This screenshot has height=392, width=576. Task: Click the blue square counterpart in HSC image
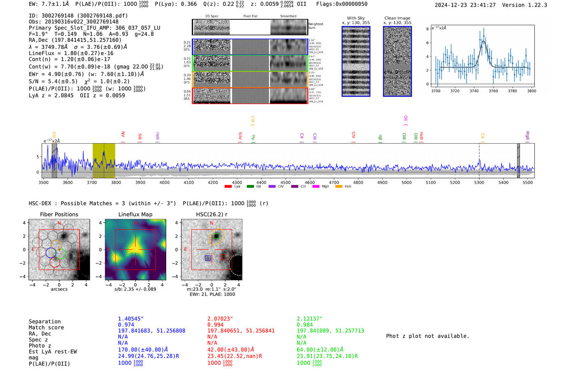[208, 258]
